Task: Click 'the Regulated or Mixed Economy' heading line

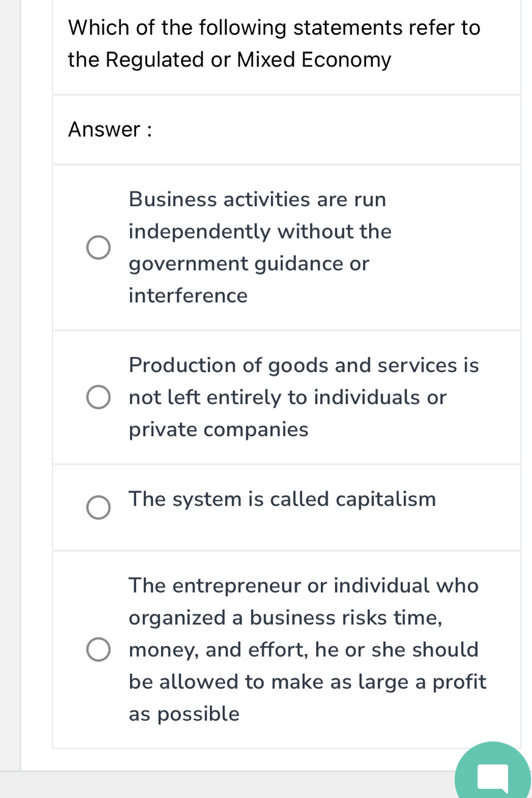Action: coord(229,60)
